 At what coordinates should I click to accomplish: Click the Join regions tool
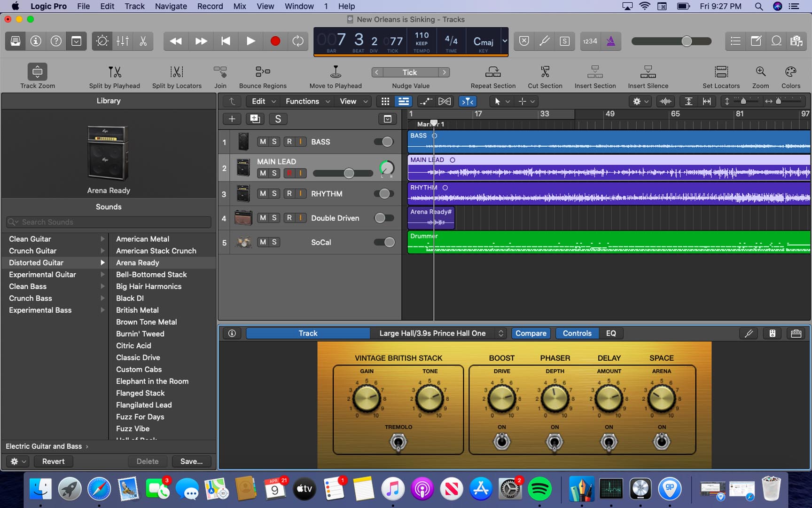click(x=220, y=76)
